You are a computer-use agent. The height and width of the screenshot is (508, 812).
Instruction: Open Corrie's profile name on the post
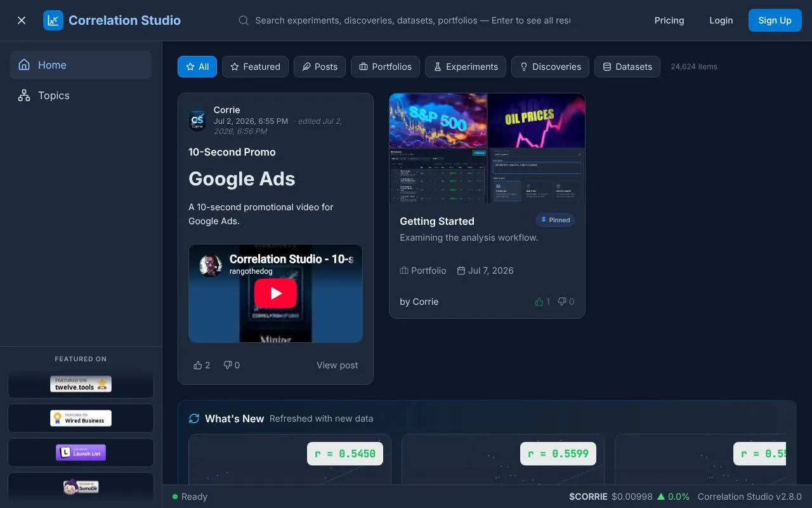226,110
